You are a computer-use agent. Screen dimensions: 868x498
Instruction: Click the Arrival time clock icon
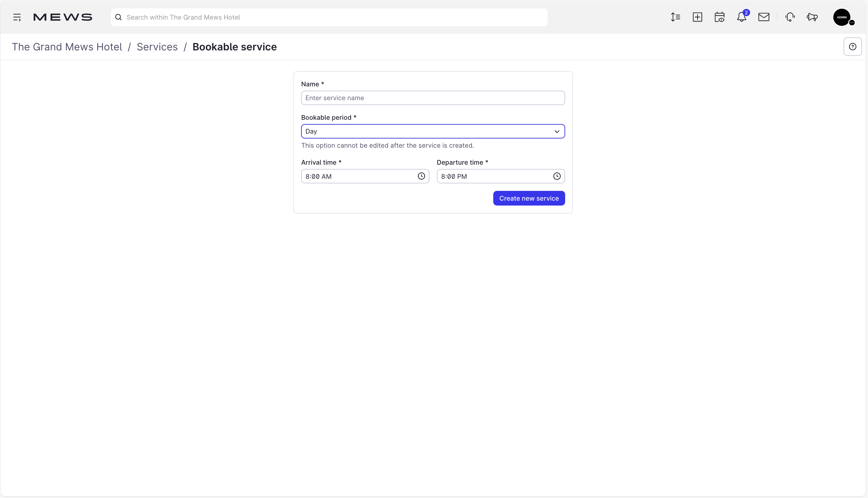tap(421, 176)
